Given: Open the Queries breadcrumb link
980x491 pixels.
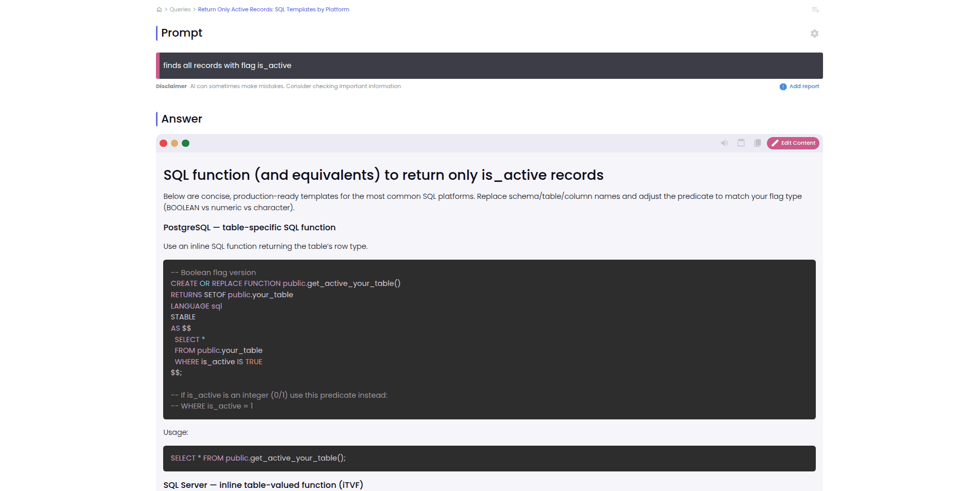Looking at the screenshot, I should [x=180, y=9].
